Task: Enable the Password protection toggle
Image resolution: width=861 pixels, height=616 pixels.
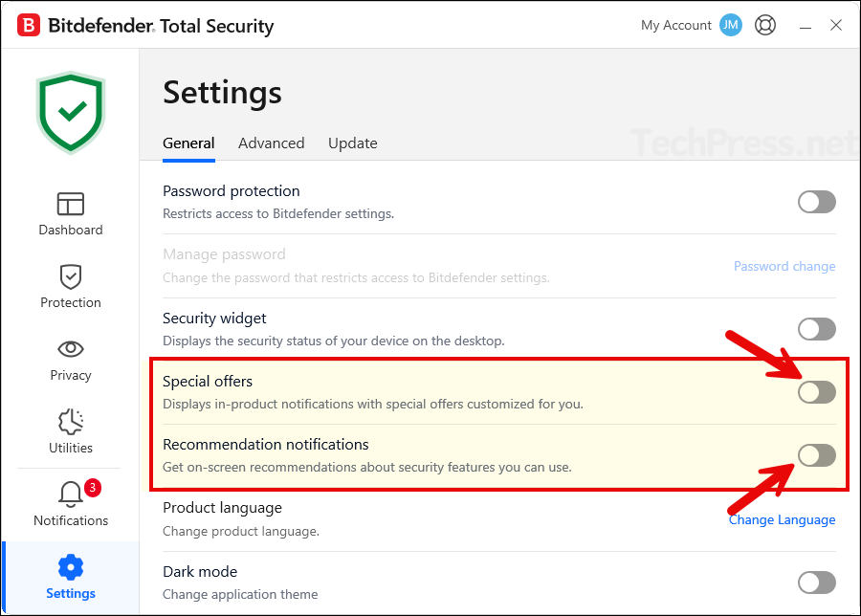Action: [x=817, y=202]
